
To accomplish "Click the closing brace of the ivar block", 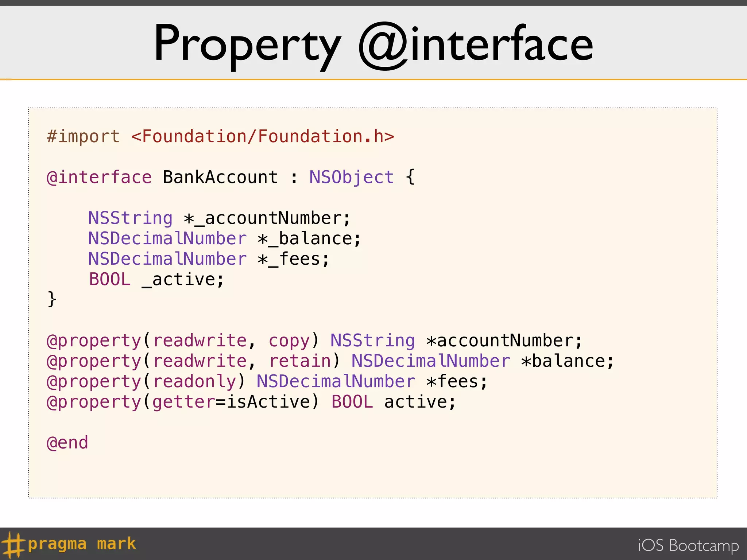I will point(52,299).
